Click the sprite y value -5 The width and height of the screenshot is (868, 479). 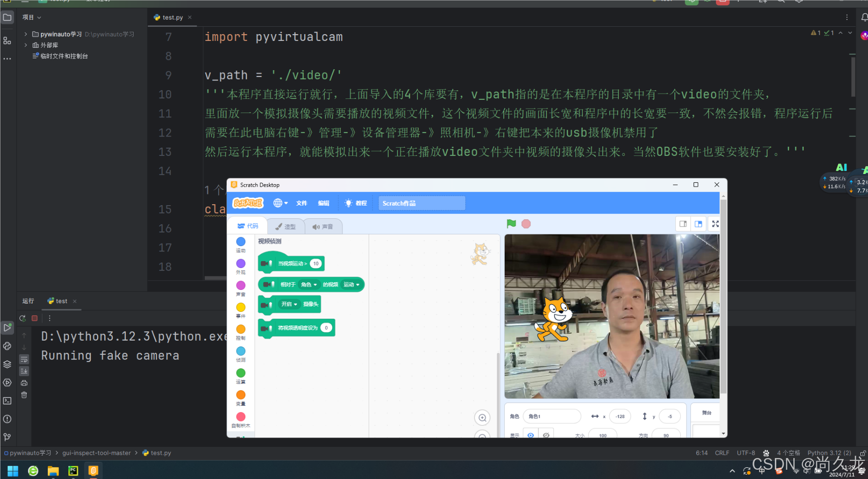670,416
